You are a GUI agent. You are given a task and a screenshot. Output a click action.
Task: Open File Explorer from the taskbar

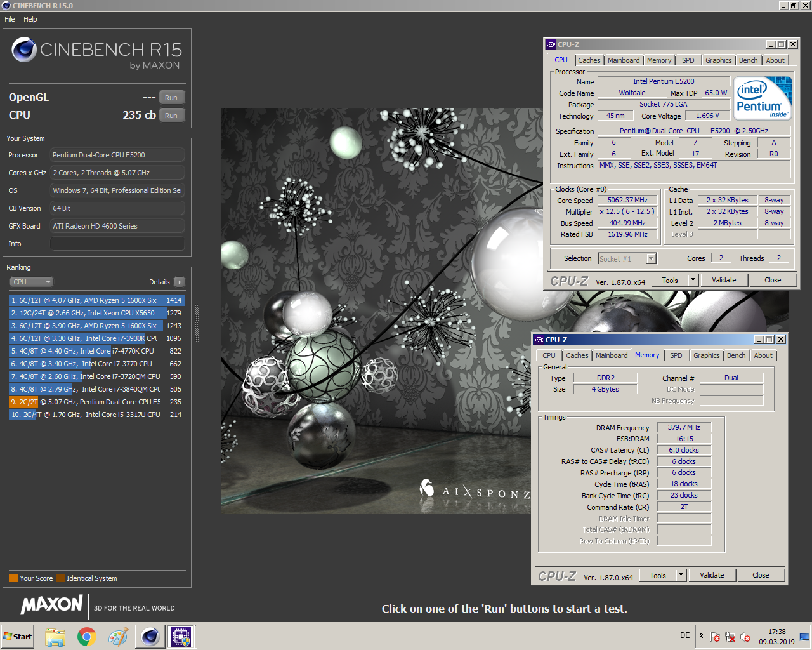click(x=55, y=637)
